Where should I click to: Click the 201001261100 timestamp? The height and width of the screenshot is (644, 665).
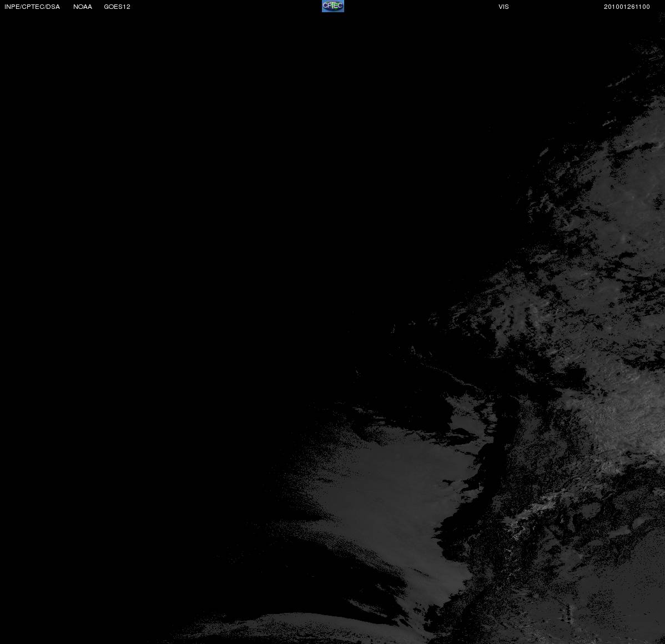[627, 7]
